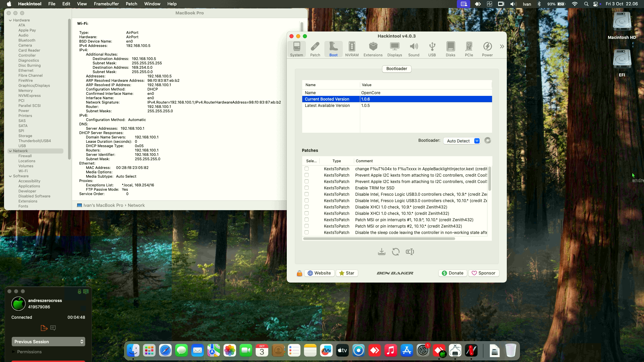
Task: Check Patch MSI or pin interrupts #1 checkbox
Action: pyautogui.click(x=306, y=220)
